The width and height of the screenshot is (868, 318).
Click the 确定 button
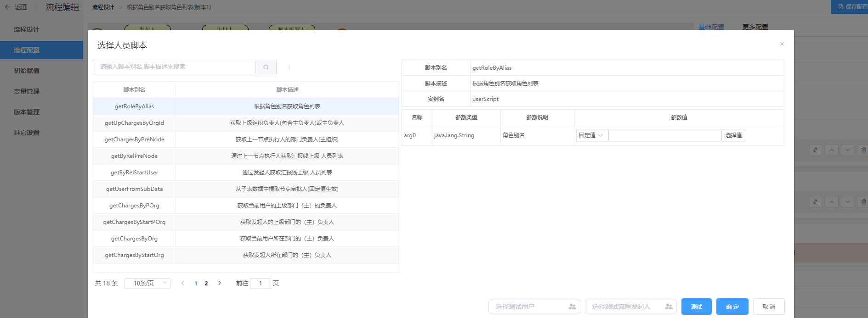pyautogui.click(x=732, y=307)
